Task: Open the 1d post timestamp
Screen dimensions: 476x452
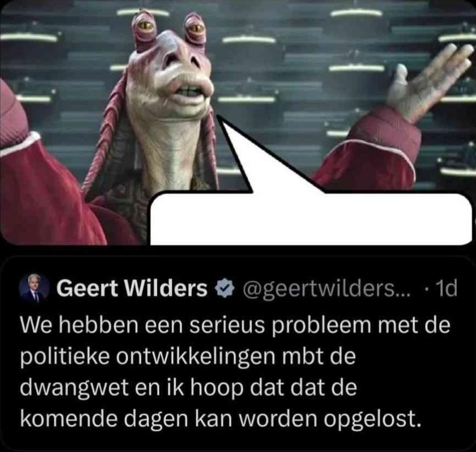Action: tap(446, 289)
